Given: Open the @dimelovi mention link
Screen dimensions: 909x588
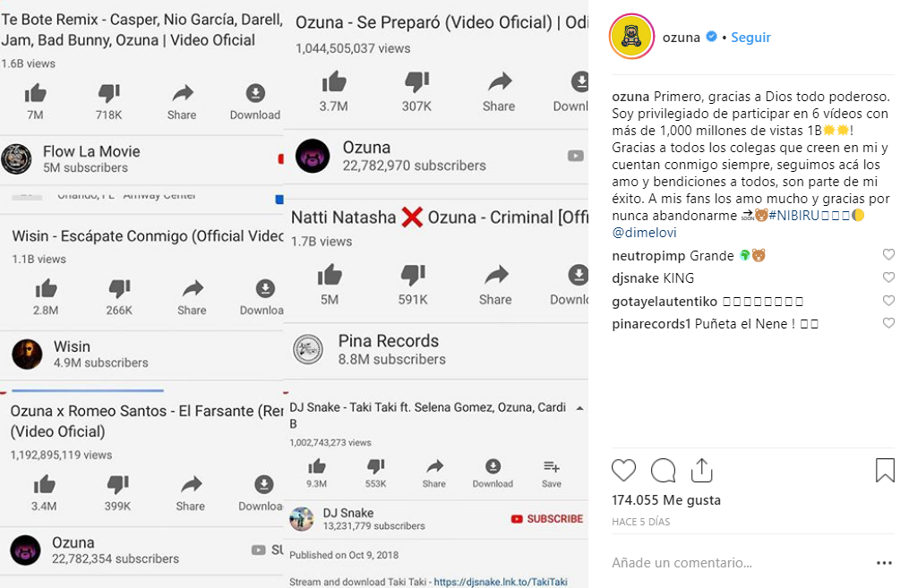Looking at the screenshot, I should [644, 233].
